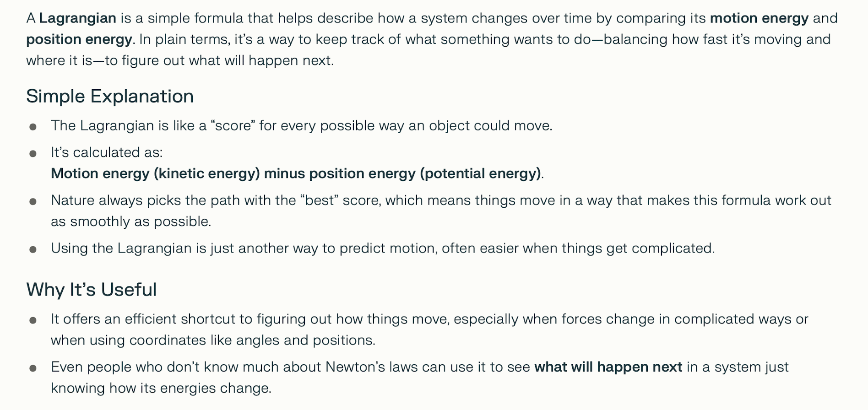The image size is (868, 410).
Task: Click bold "motion energy" in the first paragraph
Action: tap(759, 18)
